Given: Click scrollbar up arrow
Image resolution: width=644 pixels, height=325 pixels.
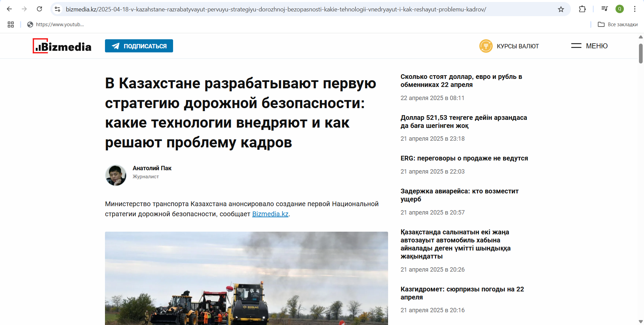Looking at the screenshot, I should pos(641,37).
